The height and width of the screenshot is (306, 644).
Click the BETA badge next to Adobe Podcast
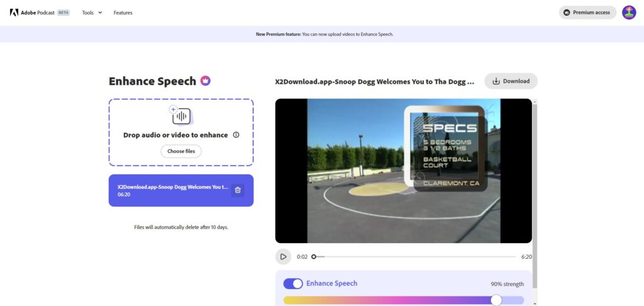click(64, 13)
